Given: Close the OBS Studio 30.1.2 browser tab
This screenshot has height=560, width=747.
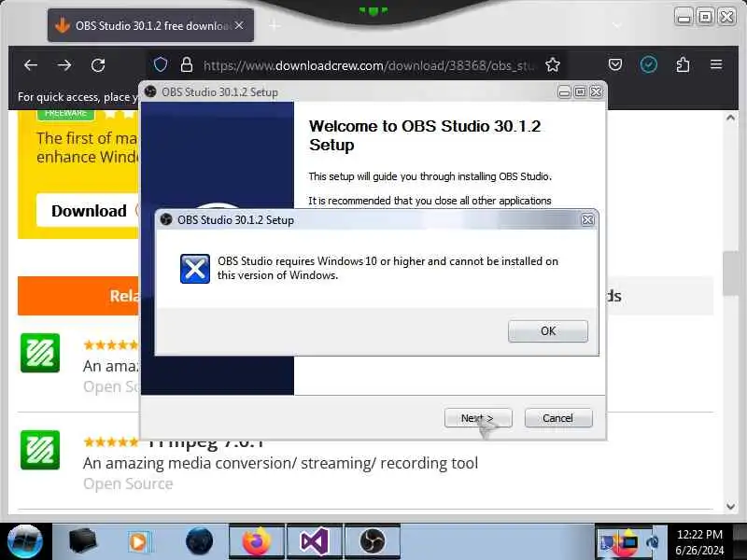Looking at the screenshot, I should tap(240, 25).
